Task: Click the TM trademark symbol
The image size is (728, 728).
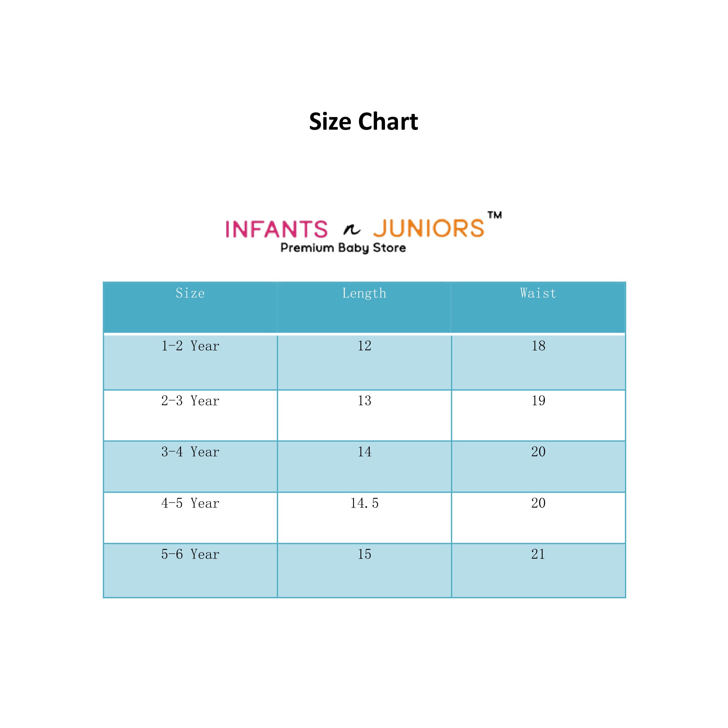Action: click(495, 215)
